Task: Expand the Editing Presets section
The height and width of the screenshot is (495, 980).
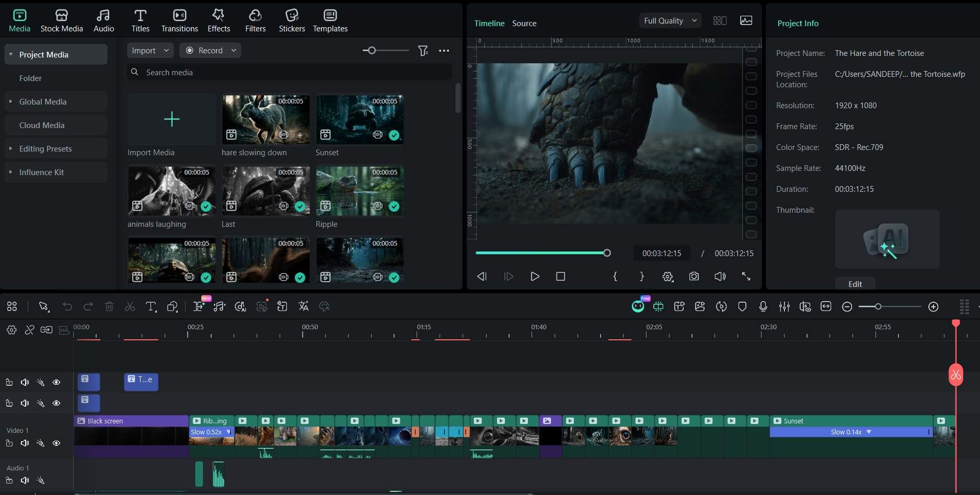Action: coord(11,148)
